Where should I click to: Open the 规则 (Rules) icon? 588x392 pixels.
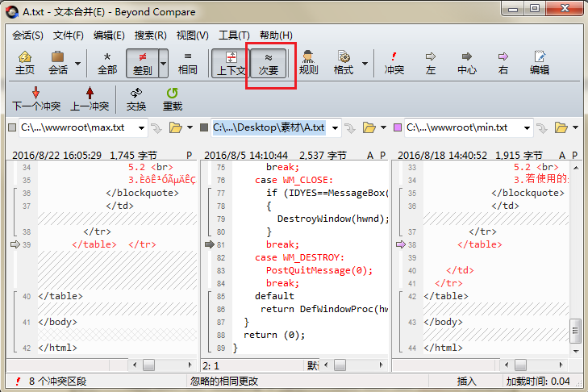(x=308, y=63)
